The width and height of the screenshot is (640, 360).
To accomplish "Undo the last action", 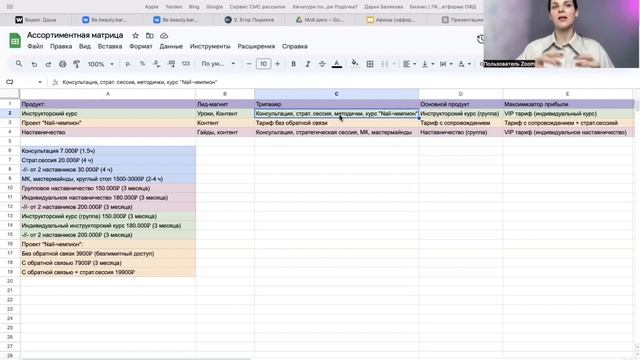I will coord(34,64).
